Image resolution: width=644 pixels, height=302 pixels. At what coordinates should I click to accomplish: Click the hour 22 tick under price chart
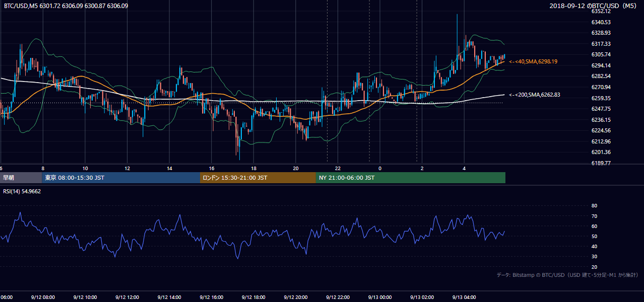(338, 169)
